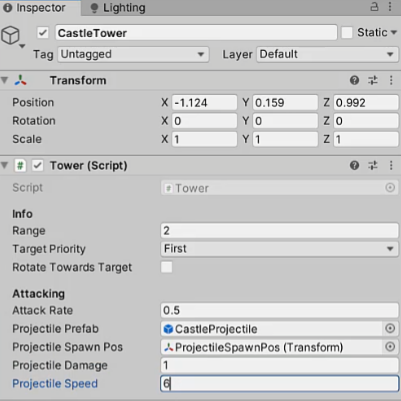401x401 pixels.
Task: Click the Projectile Speed label
Action: (x=55, y=384)
